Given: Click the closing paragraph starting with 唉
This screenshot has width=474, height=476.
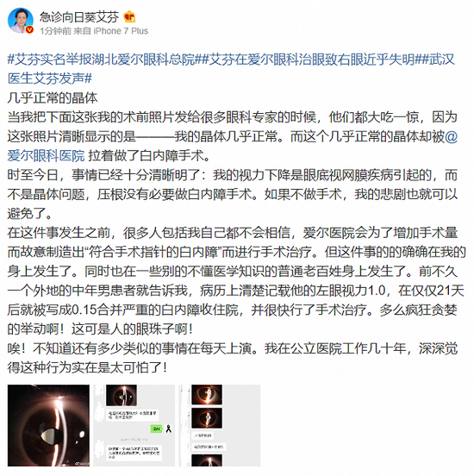Looking at the screenshot, I should coord(233,358).
